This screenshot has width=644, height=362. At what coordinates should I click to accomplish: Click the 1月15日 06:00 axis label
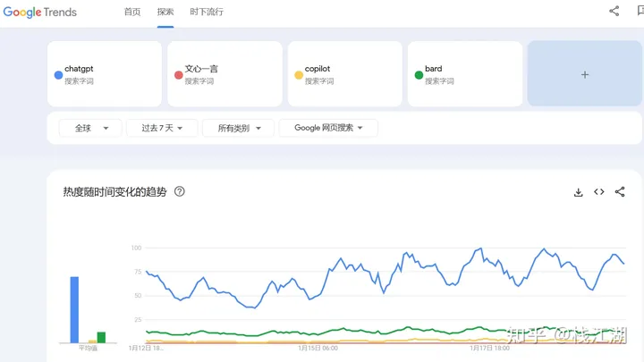click(x=318, y=348)
